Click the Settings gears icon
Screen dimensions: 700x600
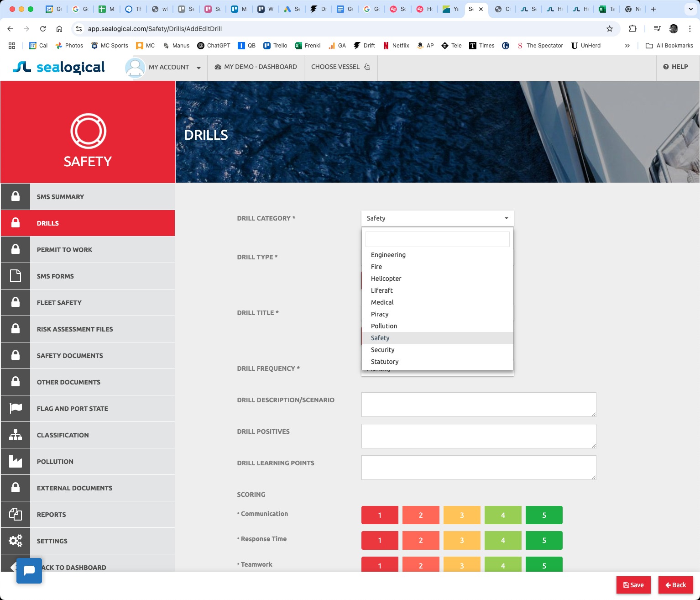16,541
